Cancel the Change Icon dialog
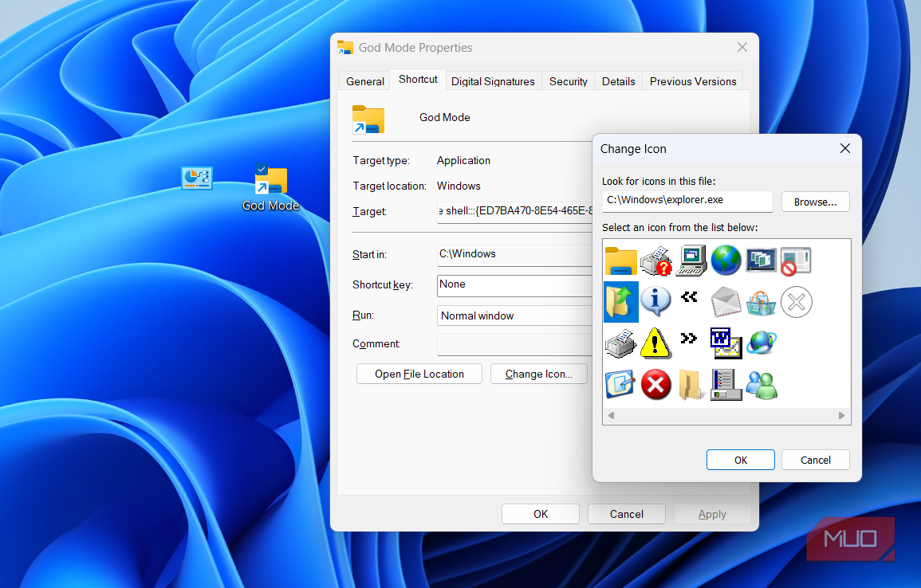This screenshot has width=921, height=588. coord(815,460)
